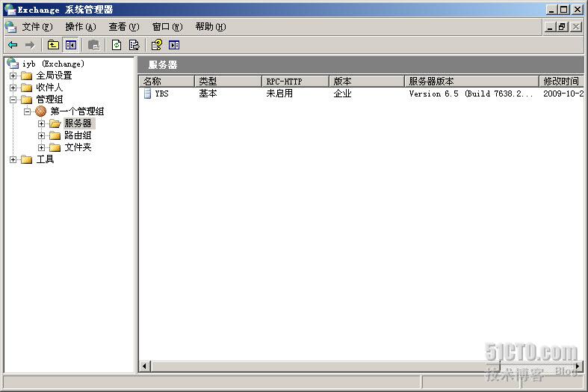588x392 pixels.
Task: Select 第一个管理组 label in tree
Action: [x=77, y=111]
